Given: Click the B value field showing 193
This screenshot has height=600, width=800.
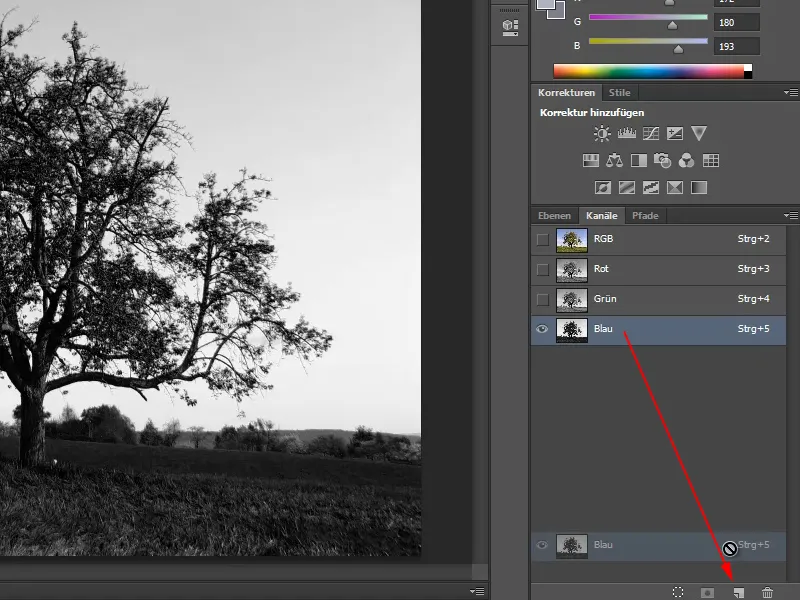Looking at the screenshot, I should [736, 46].
